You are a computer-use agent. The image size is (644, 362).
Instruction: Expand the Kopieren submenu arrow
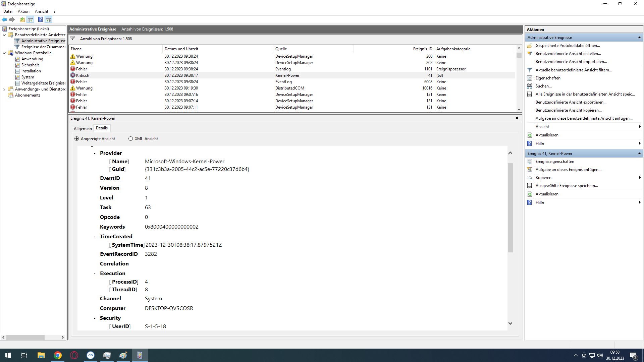point(639,178)
